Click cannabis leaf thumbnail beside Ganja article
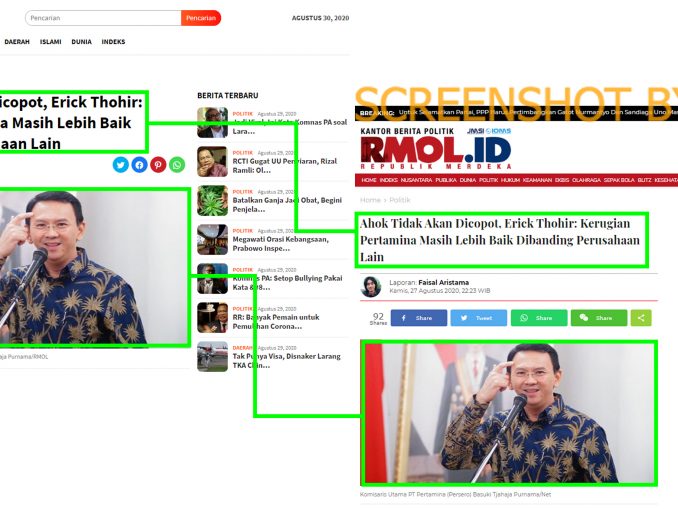Screen dimensions: 678x509 click(212, 200)
